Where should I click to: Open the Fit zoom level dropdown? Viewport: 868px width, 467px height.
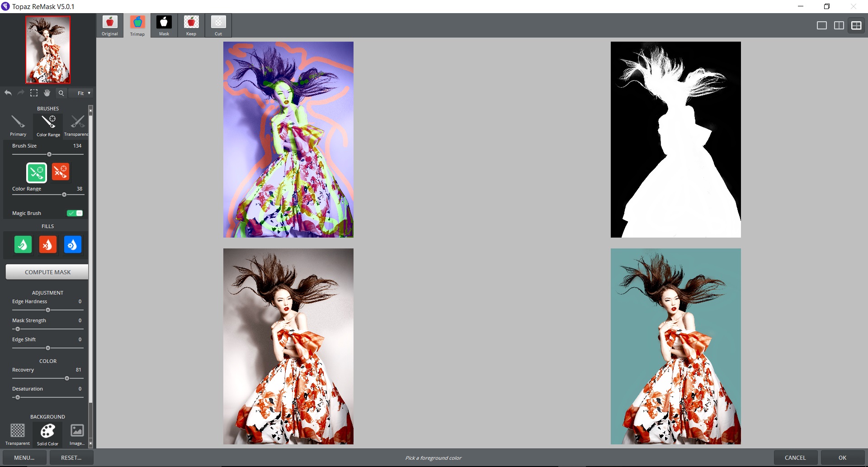pos(80,93)
